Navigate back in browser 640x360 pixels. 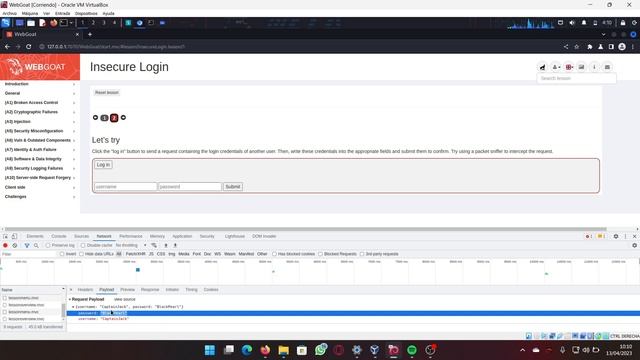[x=7, y=47]
